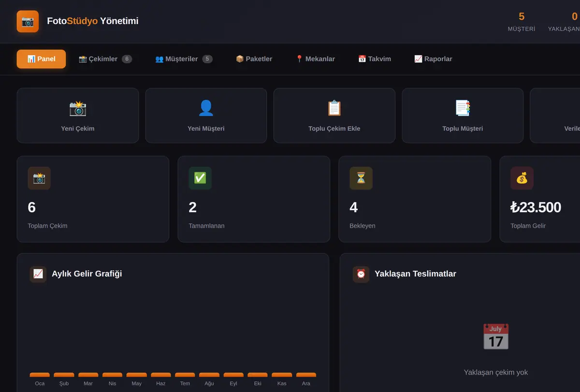Switch to the Çekimler tab
This screenshot has width=580, height=392.
(x=105, y=59)
